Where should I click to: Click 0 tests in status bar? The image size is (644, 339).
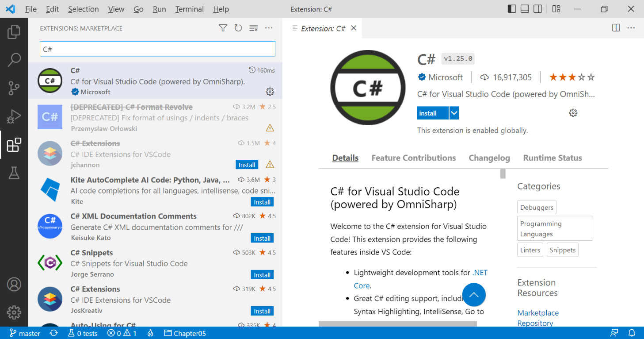tap(83, 333)
